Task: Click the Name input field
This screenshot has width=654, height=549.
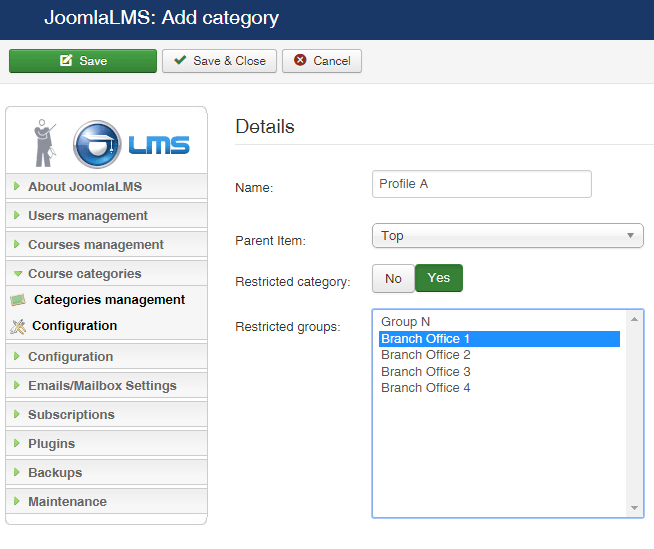Action: (481, 184)
